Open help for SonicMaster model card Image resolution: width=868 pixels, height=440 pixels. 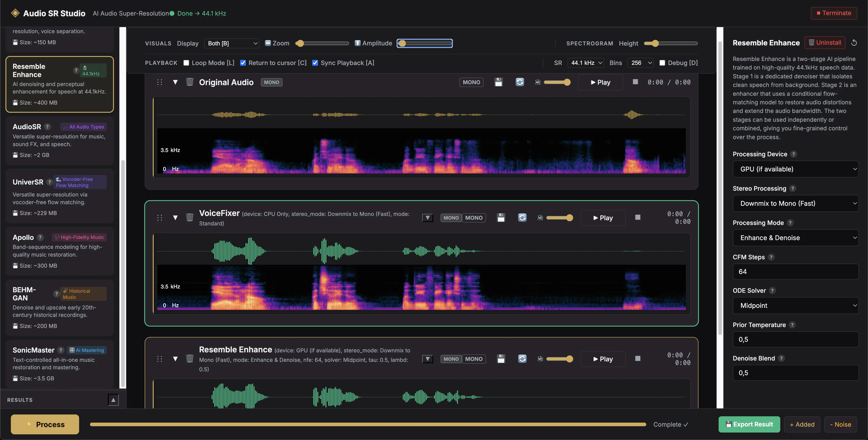tap(61, 350)
